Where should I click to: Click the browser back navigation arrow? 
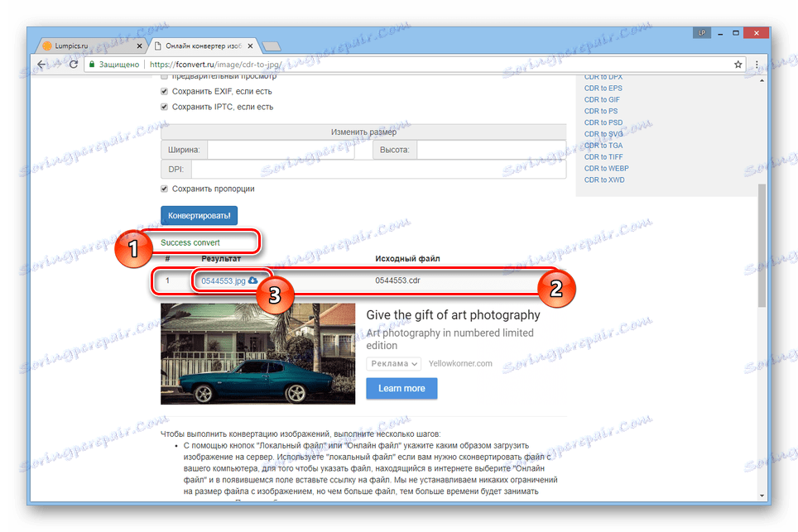click(x=41, y=64)
